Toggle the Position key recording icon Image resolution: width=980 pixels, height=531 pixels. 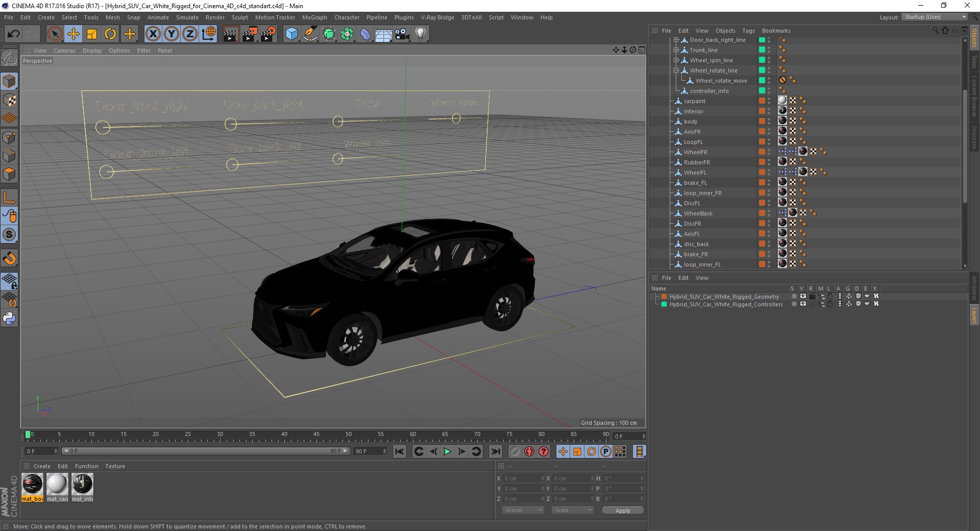[x=562, y=451]
